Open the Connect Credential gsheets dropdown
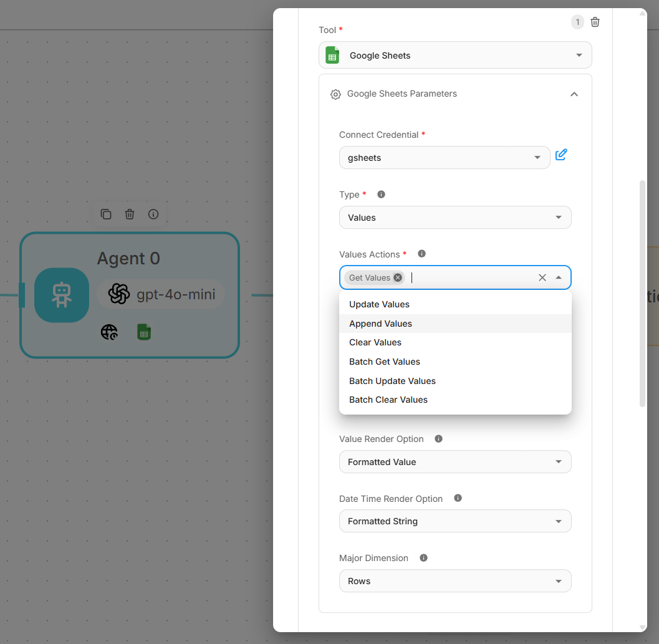This screenshot has height=644, width=659. (x=444, y=158)
